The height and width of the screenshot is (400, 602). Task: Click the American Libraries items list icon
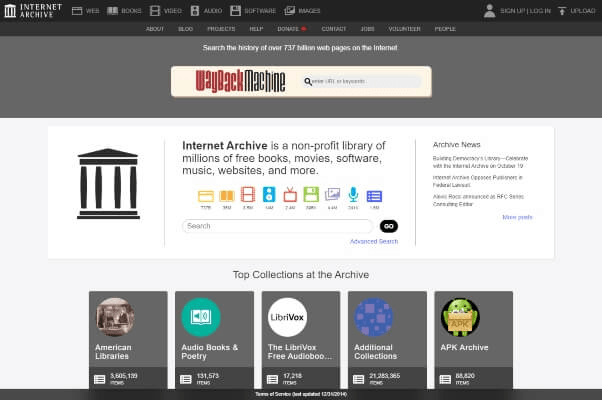click(99, 379)
